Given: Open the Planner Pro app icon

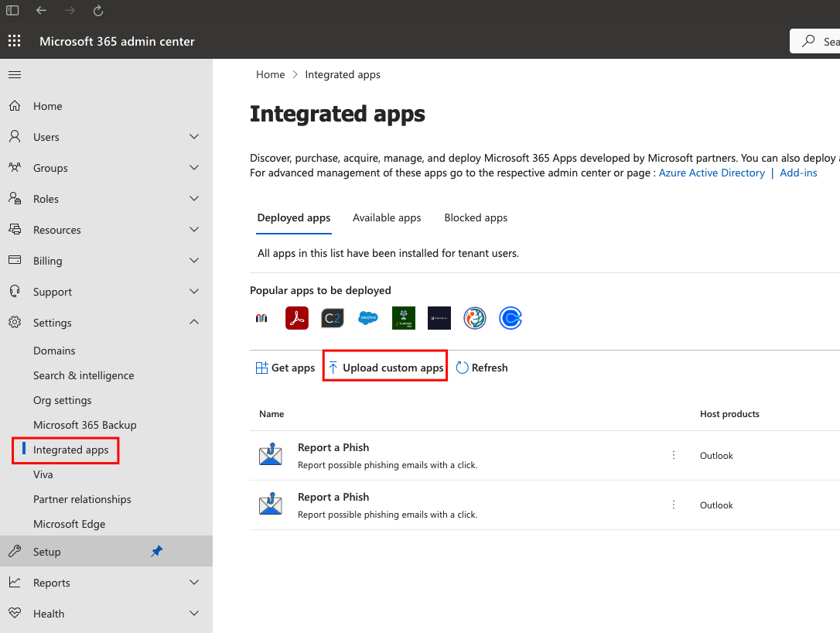Looking at the screenshot, I should coord(403,317).
